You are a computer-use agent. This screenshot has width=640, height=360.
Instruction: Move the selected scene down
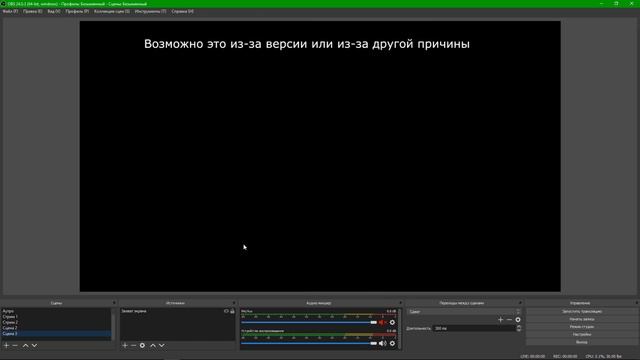34,345
